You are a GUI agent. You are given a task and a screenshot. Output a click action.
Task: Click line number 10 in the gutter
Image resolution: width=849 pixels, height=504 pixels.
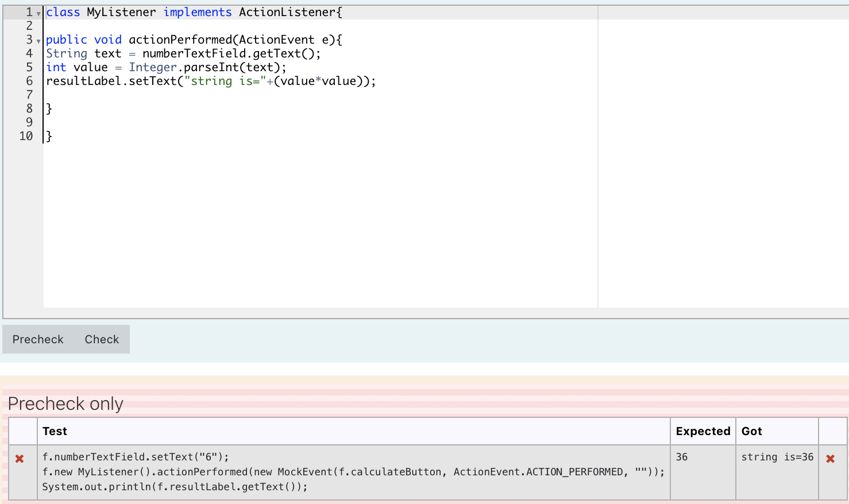[26, 136]
